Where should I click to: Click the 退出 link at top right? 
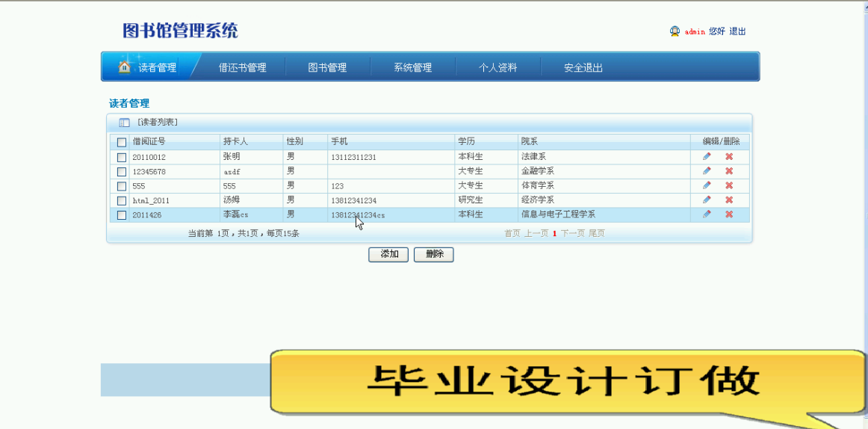click(x=737, y=31)
